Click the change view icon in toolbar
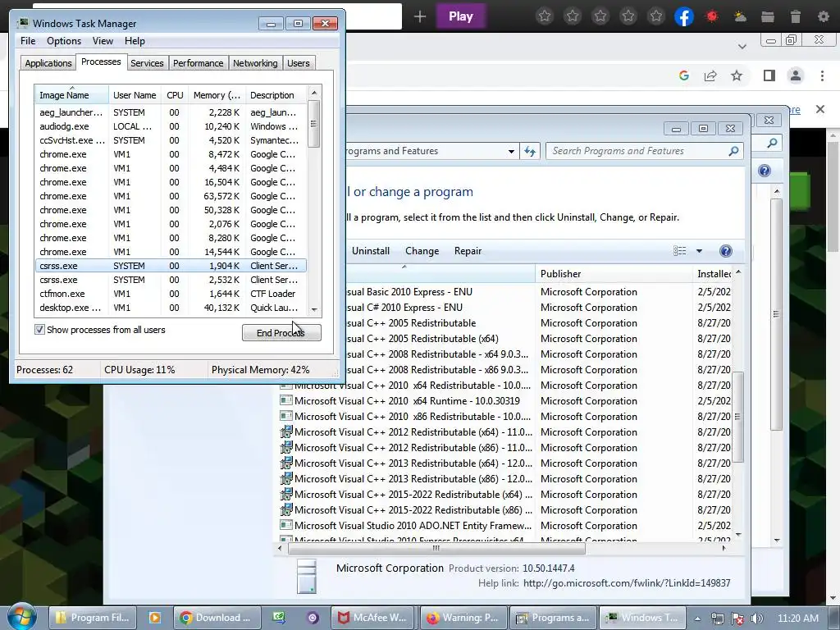840x630 pixels. click(679, 251)
